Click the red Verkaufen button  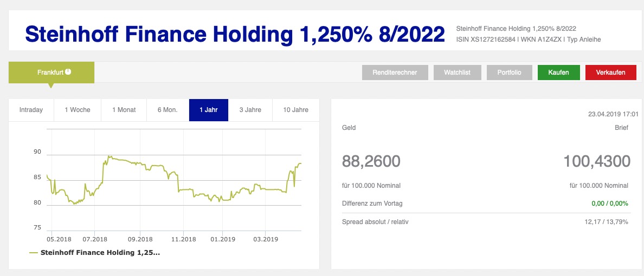(611, 73)
